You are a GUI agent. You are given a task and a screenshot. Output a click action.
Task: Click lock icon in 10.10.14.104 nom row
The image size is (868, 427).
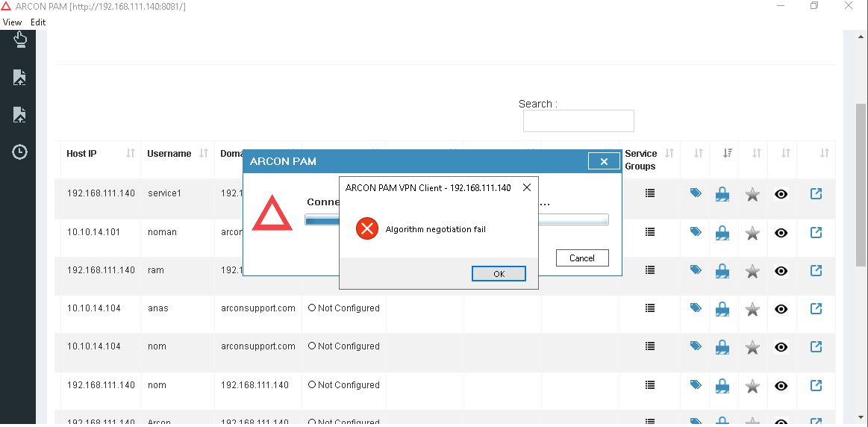coord(722,347)
